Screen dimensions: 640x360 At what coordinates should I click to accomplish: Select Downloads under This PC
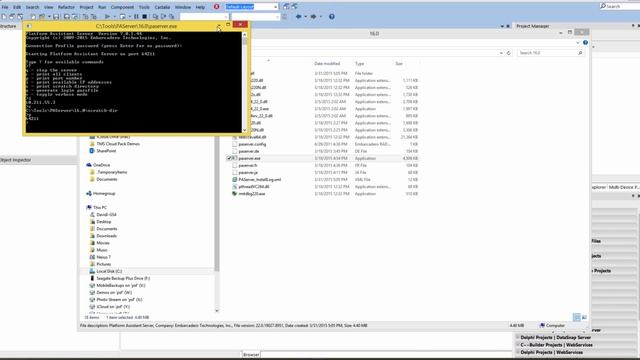[x=107, y=236]
